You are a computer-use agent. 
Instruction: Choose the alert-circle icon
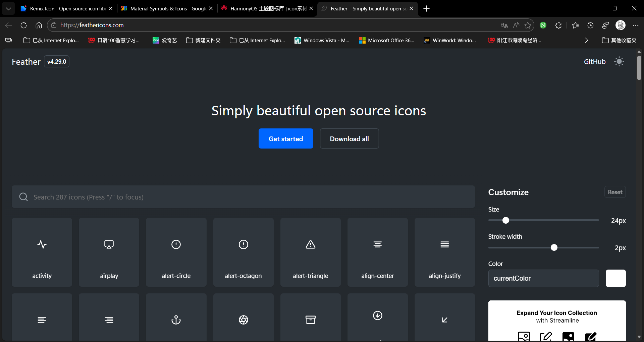176,252
